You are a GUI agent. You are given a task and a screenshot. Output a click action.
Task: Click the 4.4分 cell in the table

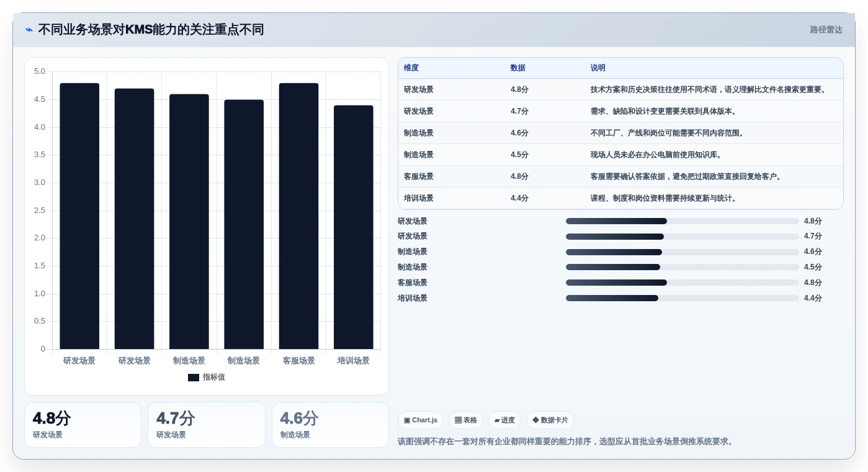[x=519, y=198]
